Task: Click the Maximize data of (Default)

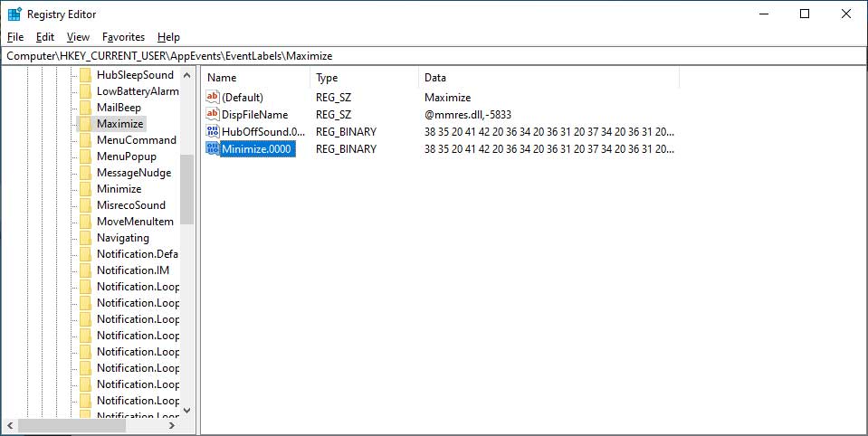Action: pyautogui.click(x=447, y=98)
